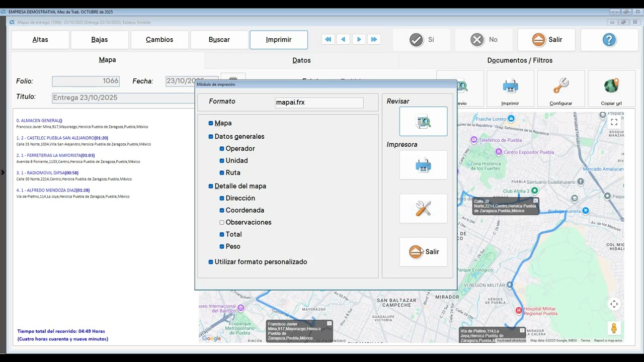
Task: Click the Revisar preview icon in print dialog
Action: [423, 121]
